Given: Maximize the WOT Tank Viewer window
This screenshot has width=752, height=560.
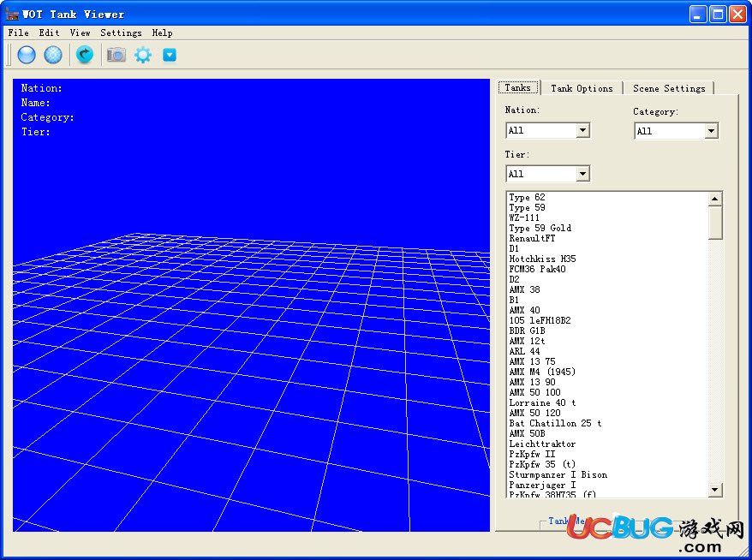Looking at the screenshot, I should (x=719, y=14).
